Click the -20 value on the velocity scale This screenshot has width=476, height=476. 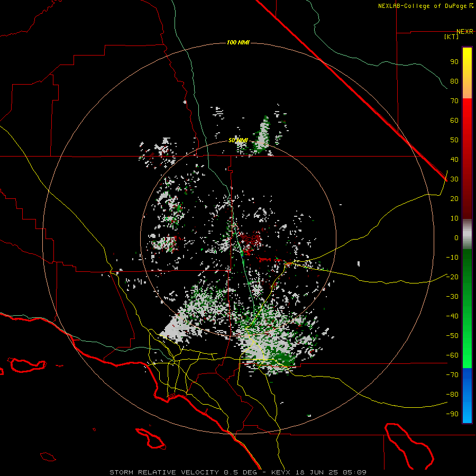click(x=452, y=277)
